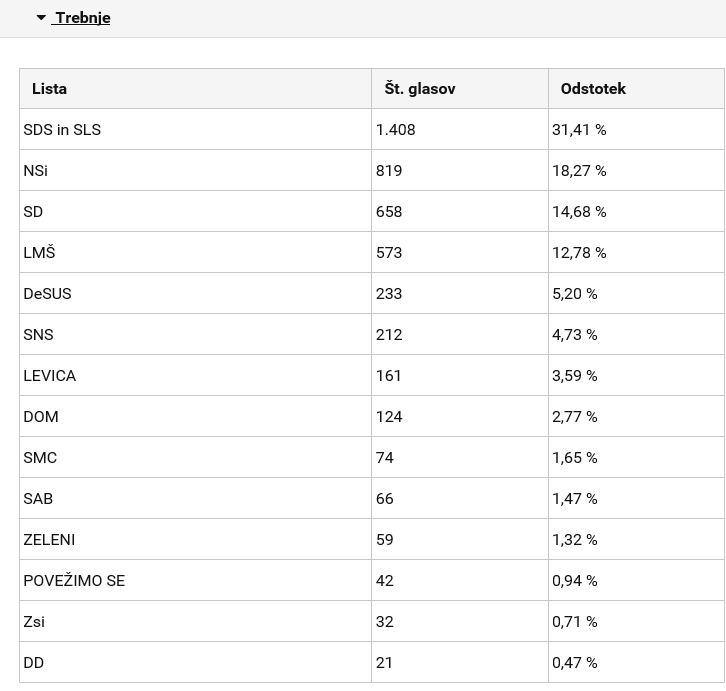Screen dimensions: 726x691
Task: Click the LEVICA list name cell
Action: coord(195,375)
